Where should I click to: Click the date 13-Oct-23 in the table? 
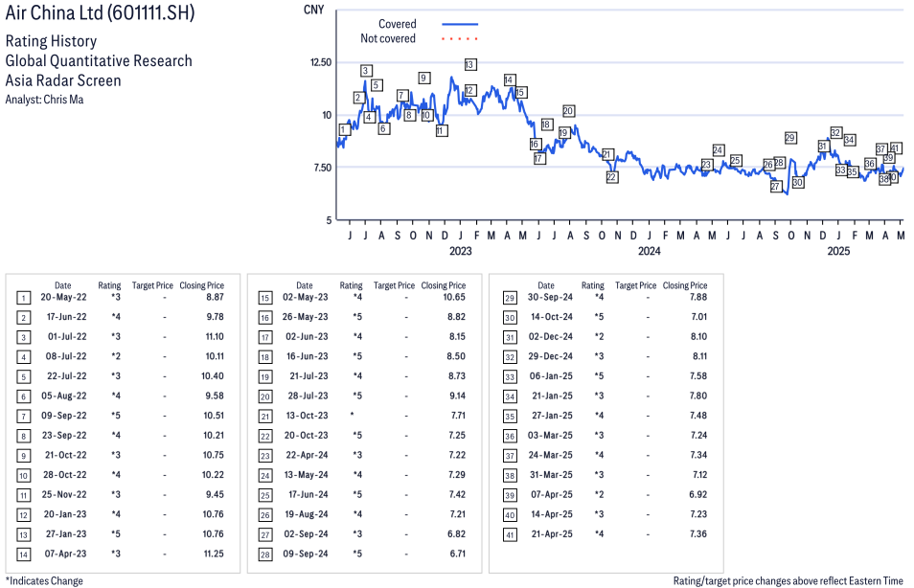pyautogui.click(x=308, y=416)
